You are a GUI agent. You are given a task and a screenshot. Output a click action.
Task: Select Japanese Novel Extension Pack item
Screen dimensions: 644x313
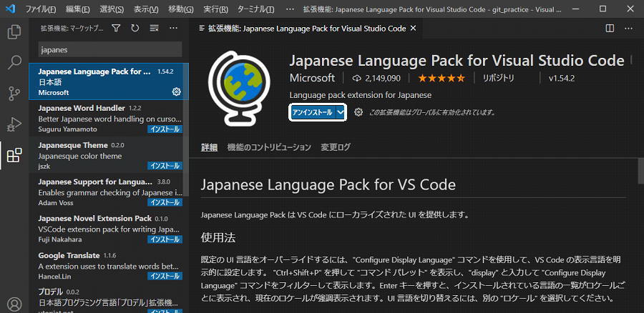click(106, 228)
